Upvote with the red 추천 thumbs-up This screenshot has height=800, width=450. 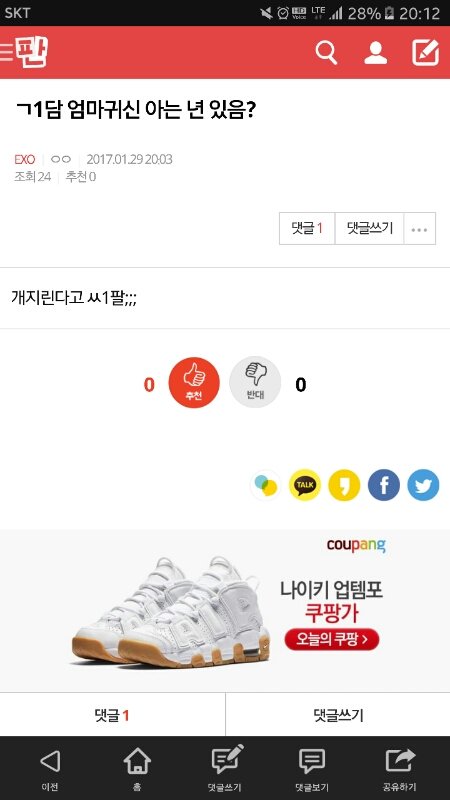[194, 382]
